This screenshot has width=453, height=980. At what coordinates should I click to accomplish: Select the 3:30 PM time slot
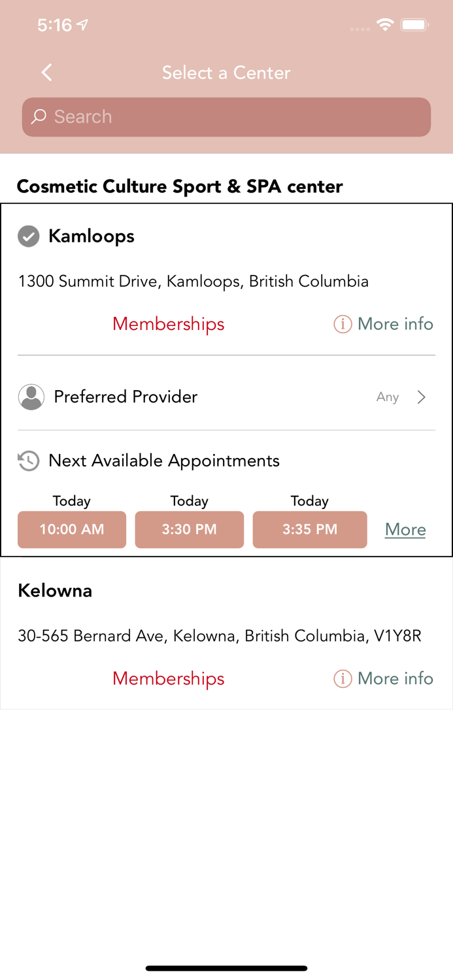189,530
